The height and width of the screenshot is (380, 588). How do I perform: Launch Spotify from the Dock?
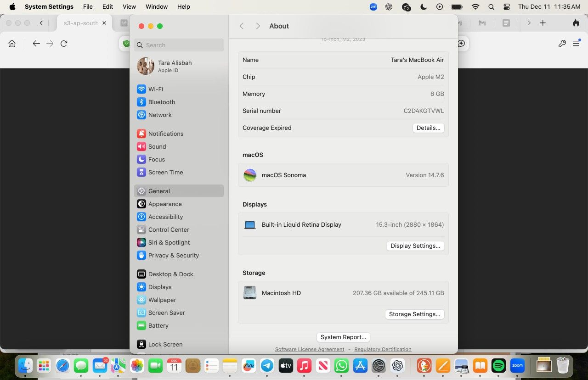click(498, 366)
